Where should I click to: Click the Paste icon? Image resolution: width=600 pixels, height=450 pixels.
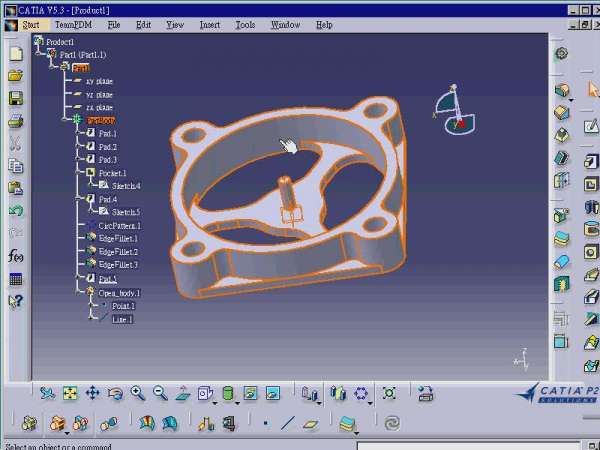click(x=16, y=188)
